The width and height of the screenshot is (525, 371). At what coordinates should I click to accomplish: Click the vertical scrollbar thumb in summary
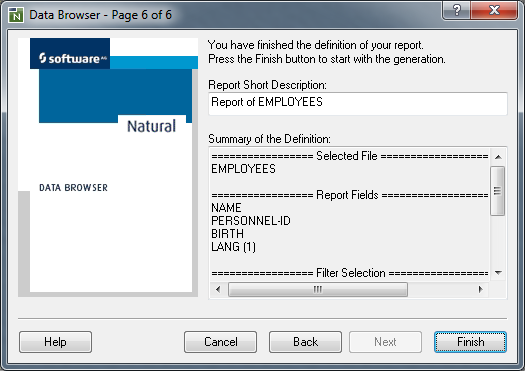[498, 191]
